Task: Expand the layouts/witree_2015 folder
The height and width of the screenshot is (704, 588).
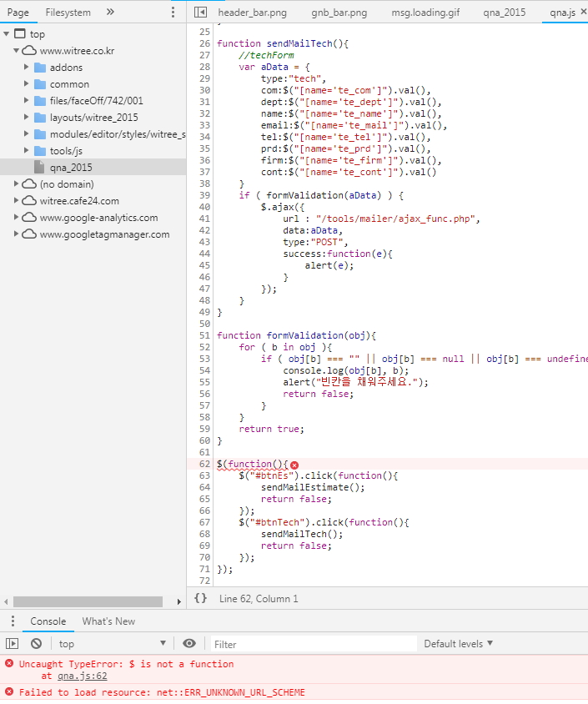Action: tap(26, 117)
